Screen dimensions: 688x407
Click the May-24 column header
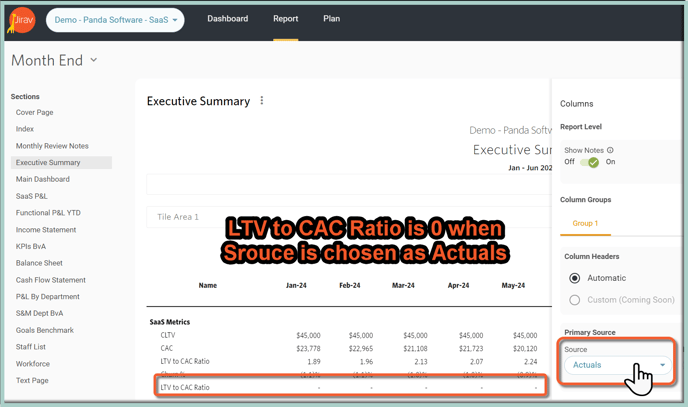click(513, 285)
